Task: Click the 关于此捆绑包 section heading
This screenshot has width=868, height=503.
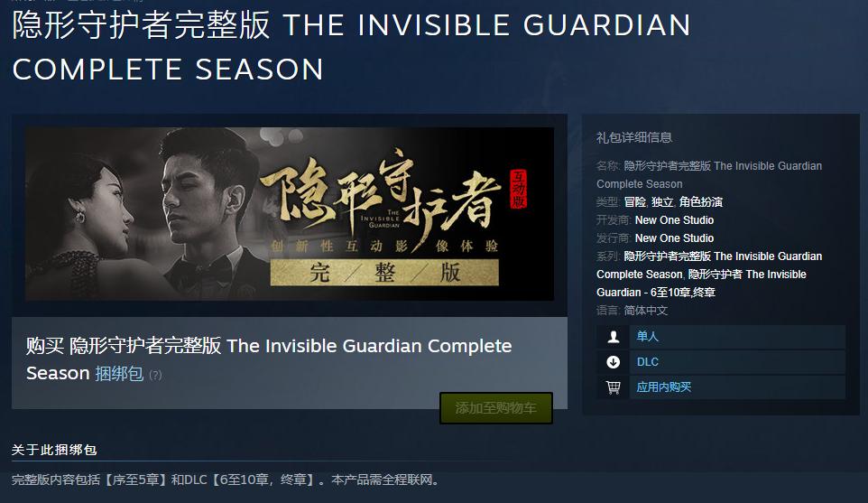Action: point(54,450)
